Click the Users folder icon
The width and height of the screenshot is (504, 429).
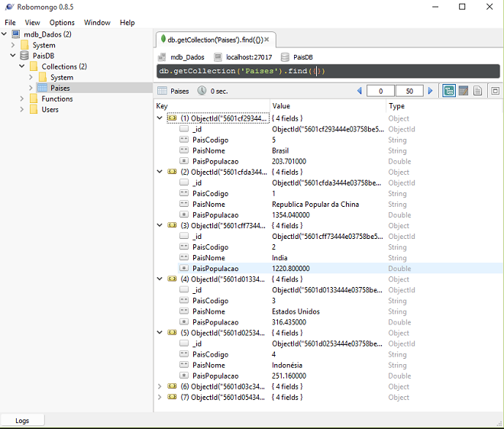34,109
